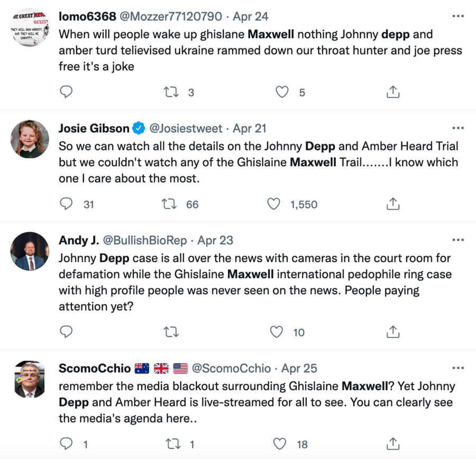The image size is (476, 459).
Task: Open the Apr 21 tweet timestamp
Action: (x=250, y=129)
